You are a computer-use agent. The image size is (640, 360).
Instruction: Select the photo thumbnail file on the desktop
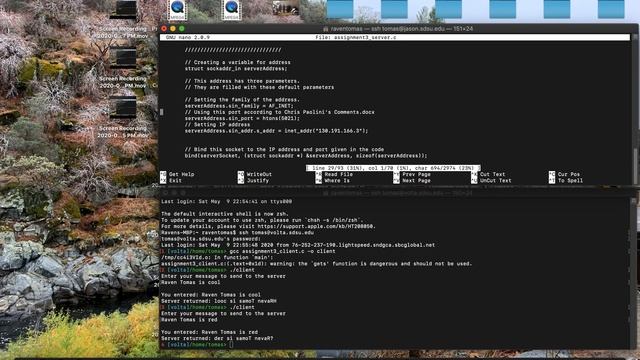click(x=286, y=8)
